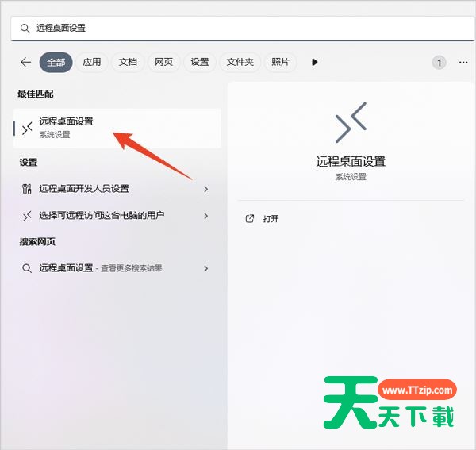Click the magnifier icon beside the web search result
The height and width of the screenshot is (450, 476).
coord(27,268)
